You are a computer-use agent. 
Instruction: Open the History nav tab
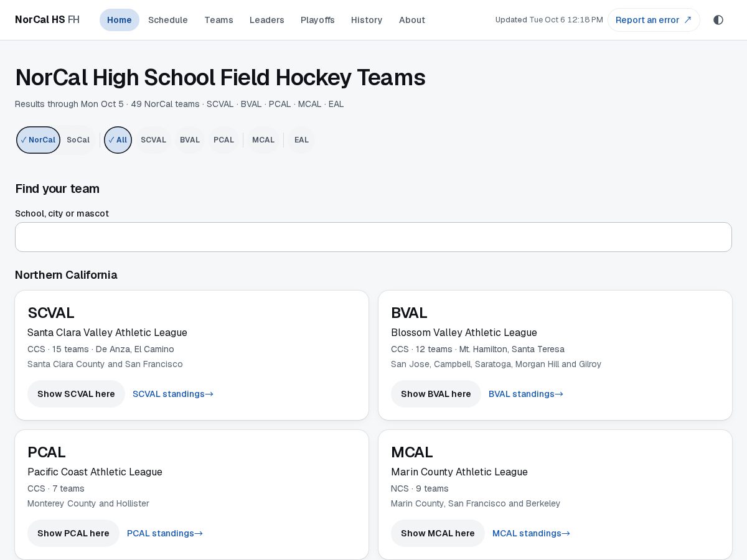(x=367, y=20)
